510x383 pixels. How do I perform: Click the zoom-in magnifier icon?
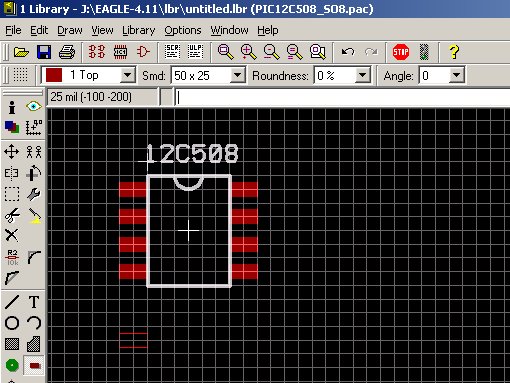click(x=248, y=52)
